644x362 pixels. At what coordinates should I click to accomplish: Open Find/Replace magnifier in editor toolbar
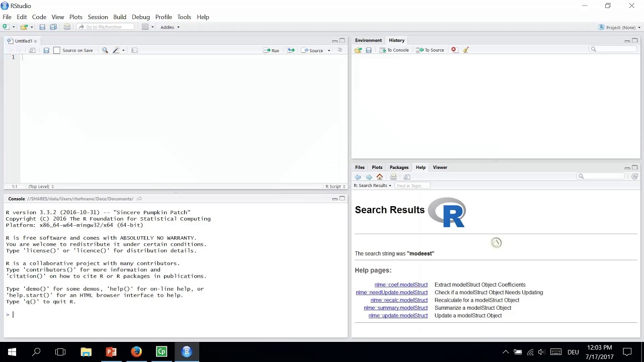coord(105,50)
